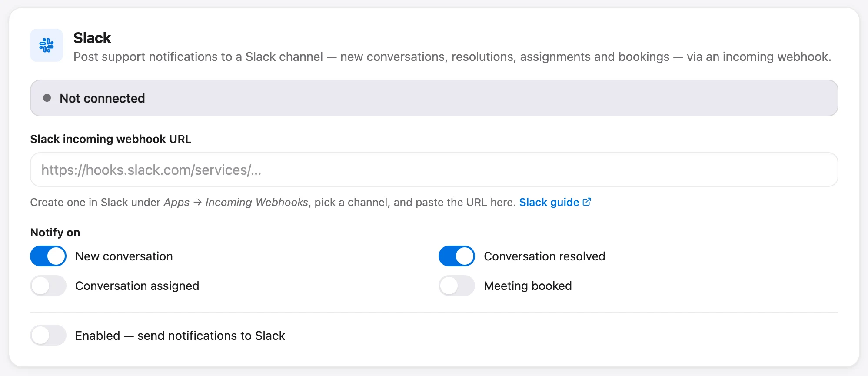Turn off Conversation resolved notifications
This screenshot has width=868, height=376.
click(x=457, y=256)
